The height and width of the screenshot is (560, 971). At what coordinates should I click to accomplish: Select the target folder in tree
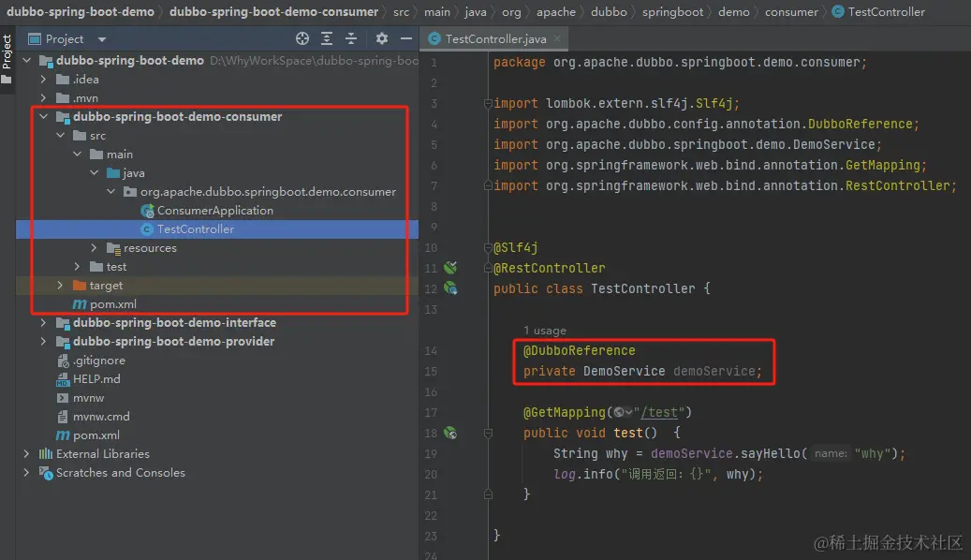click(x=106, y=285)
